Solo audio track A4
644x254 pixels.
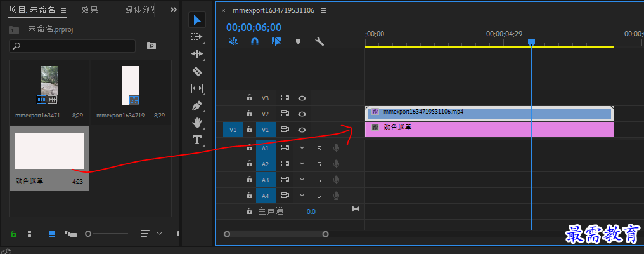pos(319,196)
